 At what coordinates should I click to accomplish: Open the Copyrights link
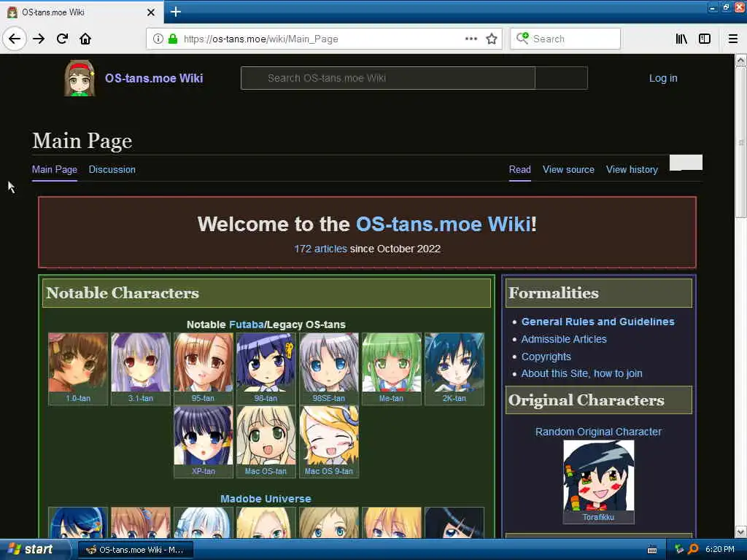[x=546, y=357]
